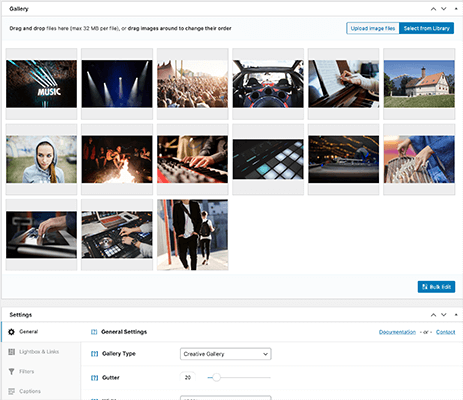Image resolution: width=463 pixels, height=400 pixels.
Task: Select the campfire gathering thumbnail
Action: [117, 159]
